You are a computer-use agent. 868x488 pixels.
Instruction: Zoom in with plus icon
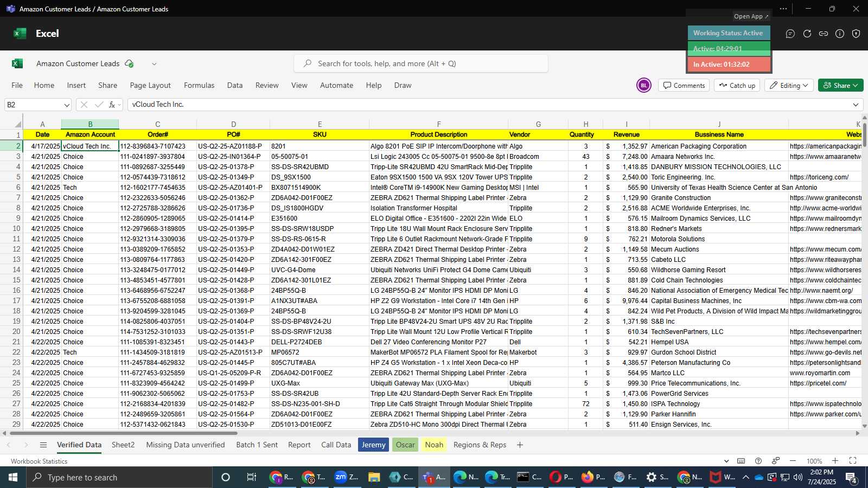tap(835, 461)
